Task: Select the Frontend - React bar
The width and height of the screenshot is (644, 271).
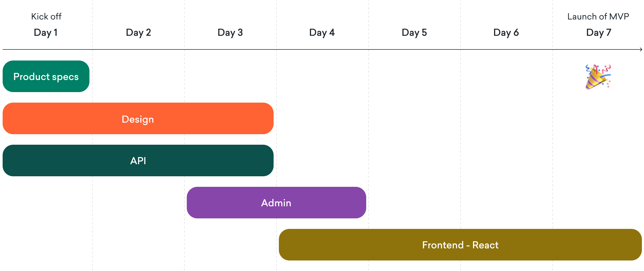Action: click(460, 245)
